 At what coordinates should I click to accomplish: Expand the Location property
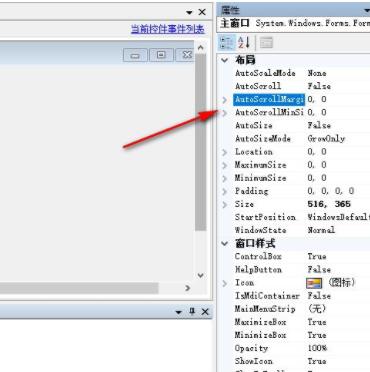[225, 152]
